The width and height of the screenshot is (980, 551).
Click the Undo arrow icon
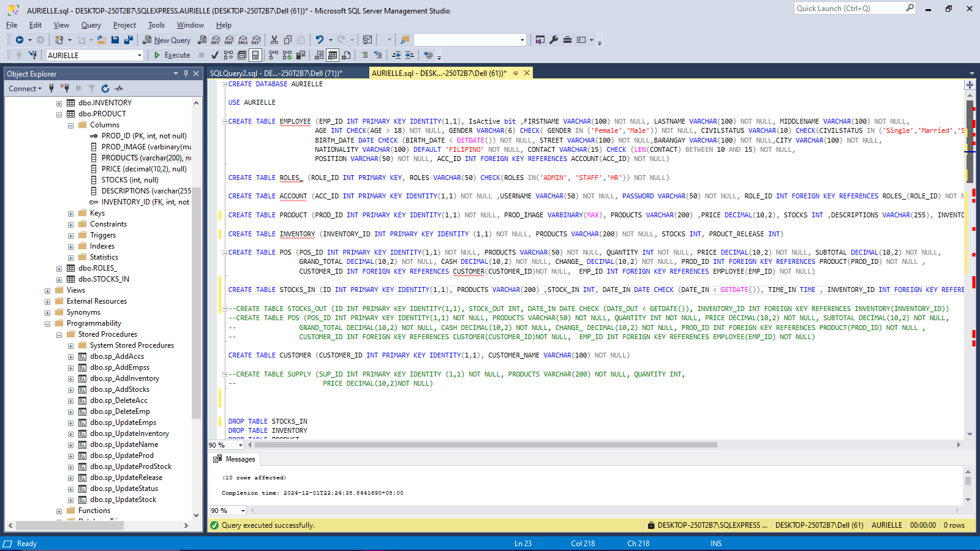[319, 40]
